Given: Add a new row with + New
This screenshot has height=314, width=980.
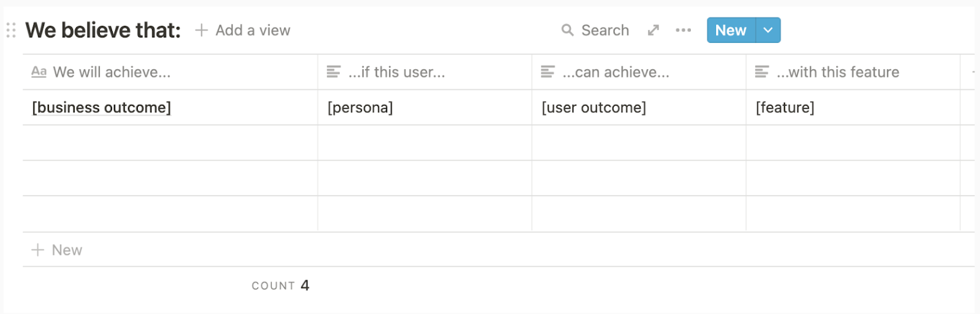Looking at the screenshot, I should 58,250.
